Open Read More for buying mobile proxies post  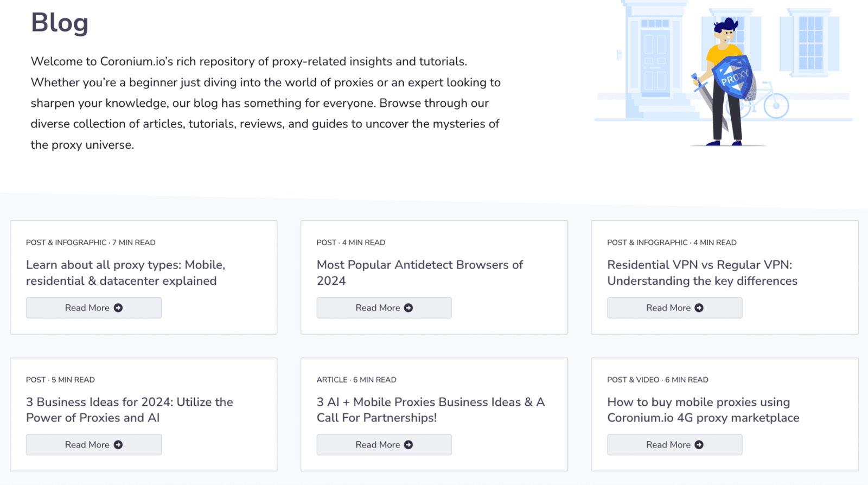pyautogui.click(x=675, y=445)
